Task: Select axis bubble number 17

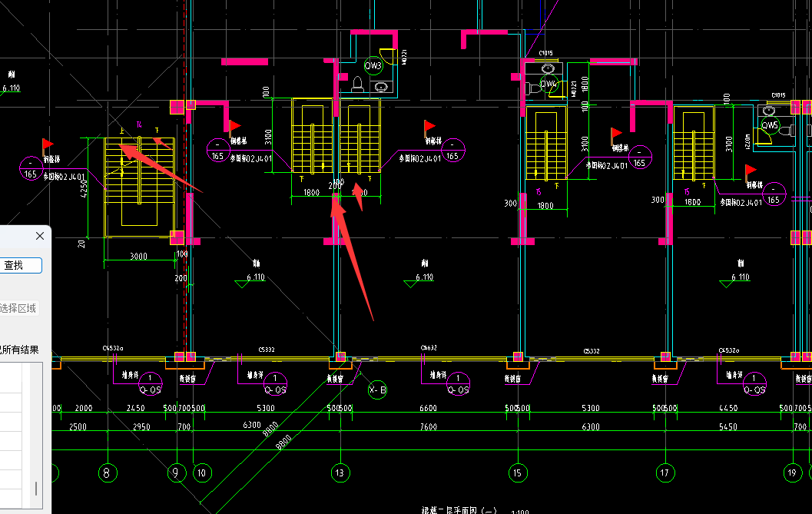Action: (x=665, y=473)
